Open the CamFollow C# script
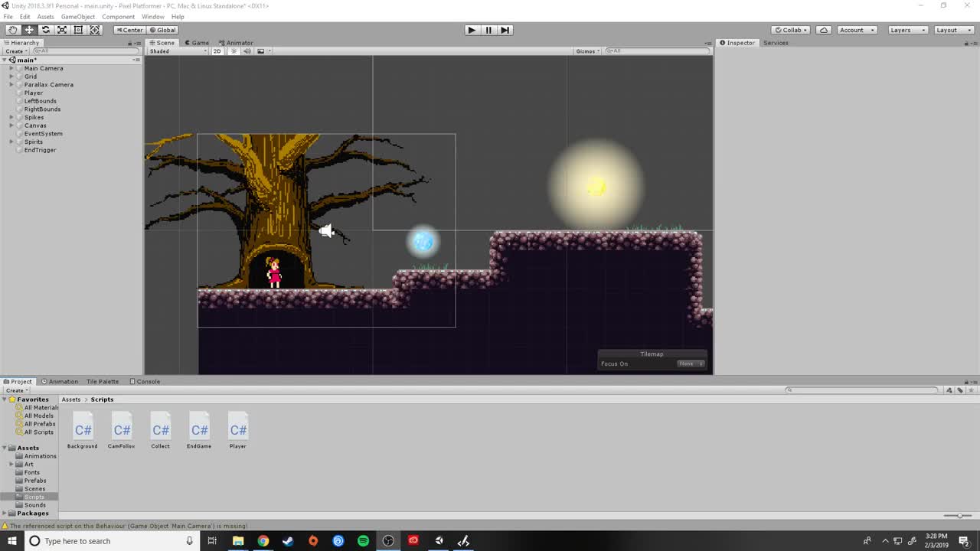980x551 pixels. (x=122, y=431)
